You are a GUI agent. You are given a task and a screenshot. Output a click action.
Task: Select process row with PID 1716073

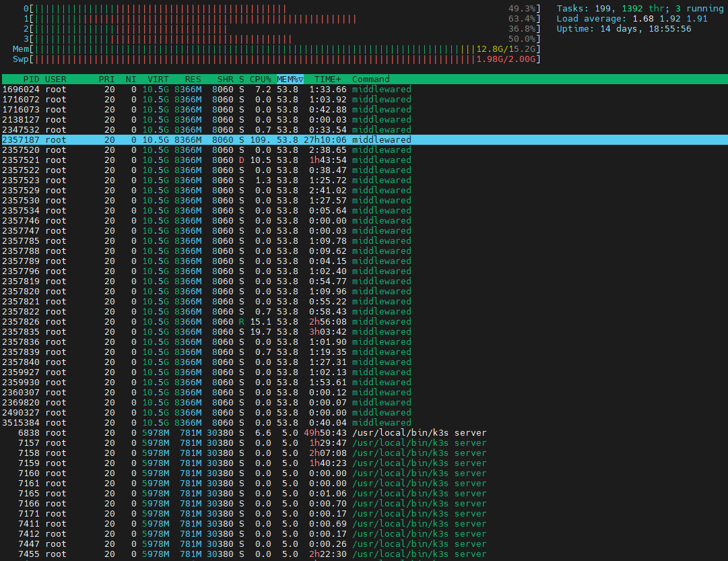click(x=364, y=110)
